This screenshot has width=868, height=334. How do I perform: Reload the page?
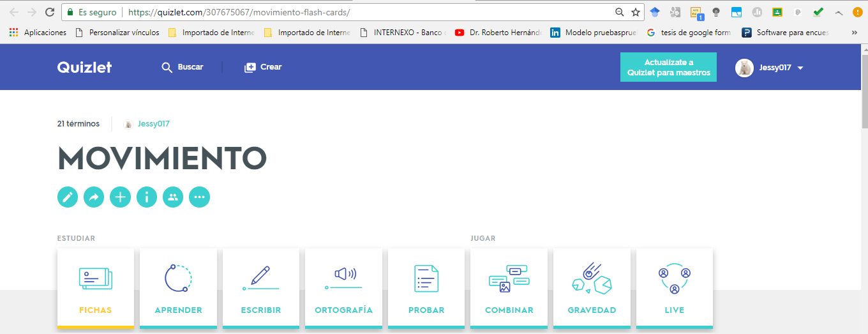(50, 12)
